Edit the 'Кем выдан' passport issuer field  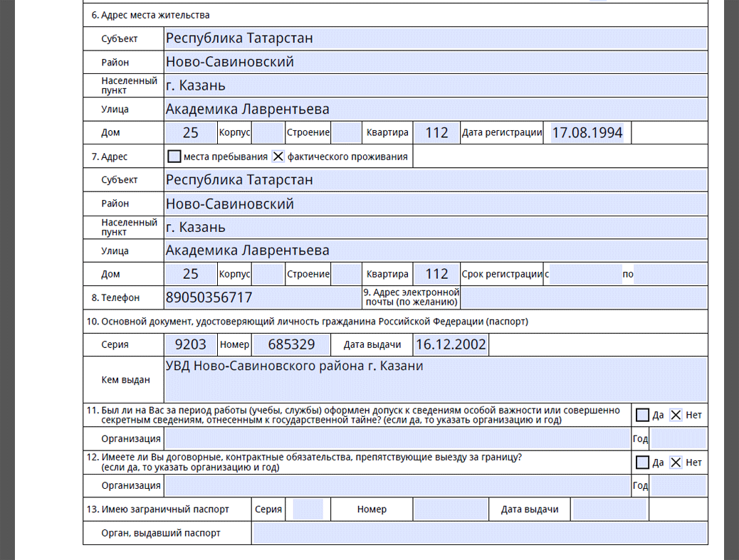tap(436, 379)
